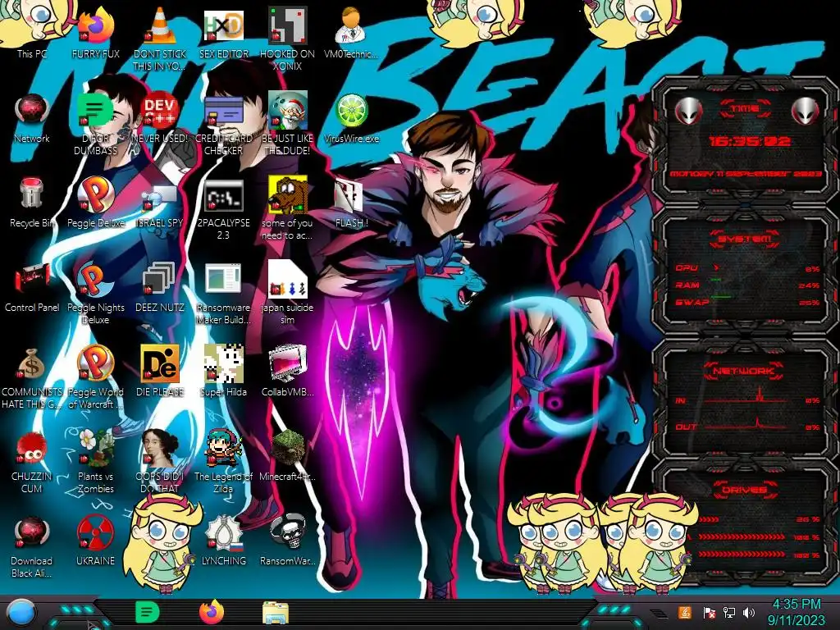The height and width of the screenshot is (630, 840).
Task: Select the OOPS DID I DO THAT portrait icon
Action: (160, 461)
